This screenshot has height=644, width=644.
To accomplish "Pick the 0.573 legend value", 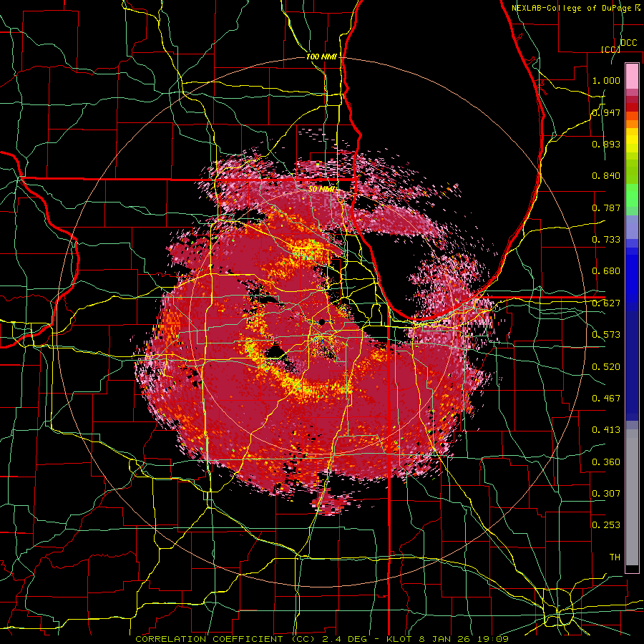I will tap(606, 335).
